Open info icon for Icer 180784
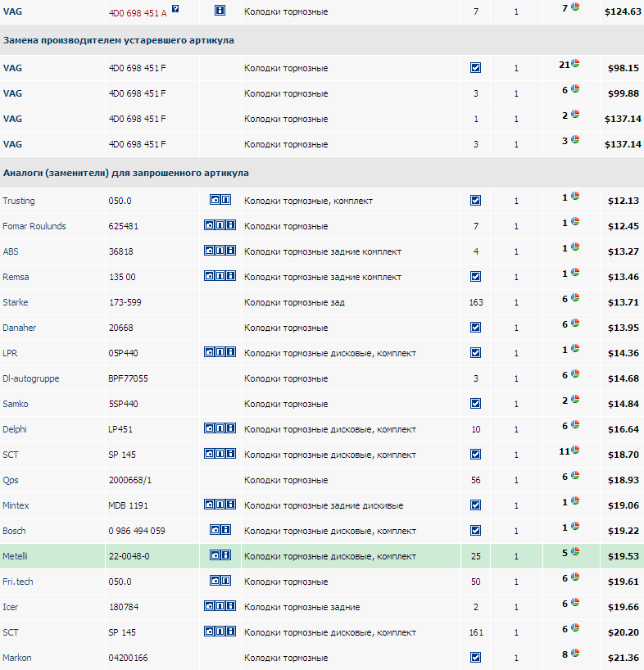The width and height of the screenshot is (644, 670). pyautogui.click(x=231, y=606)
